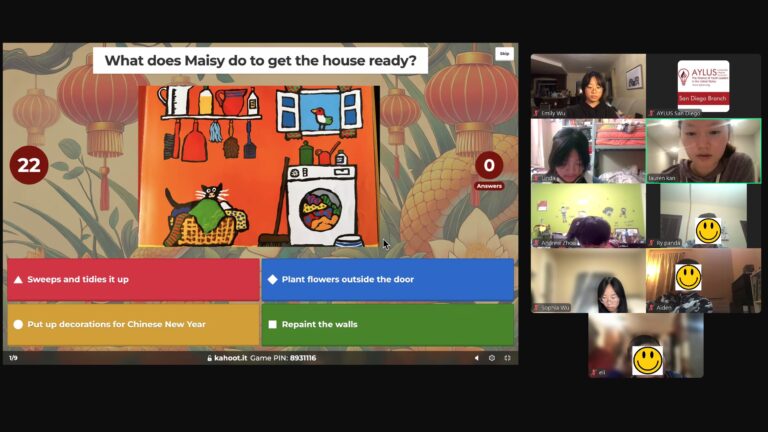Screen dimensions: 768x432
Task: Click the Kahoot volume speaker icon
Action: [x=477, y=358]
